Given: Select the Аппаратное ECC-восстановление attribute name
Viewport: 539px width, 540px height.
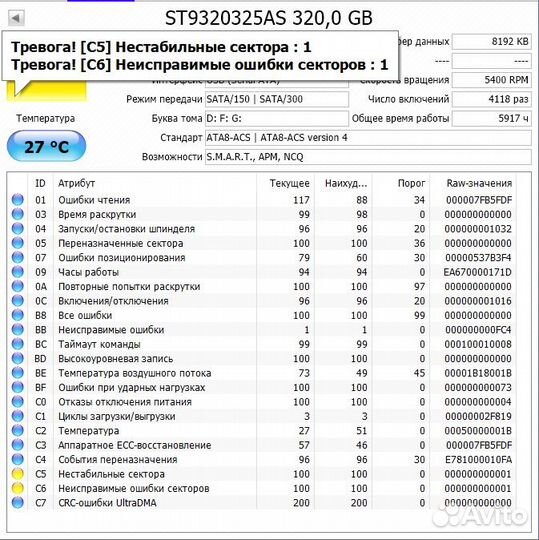Looking at the screenshot, I should [x=135, y=445].
